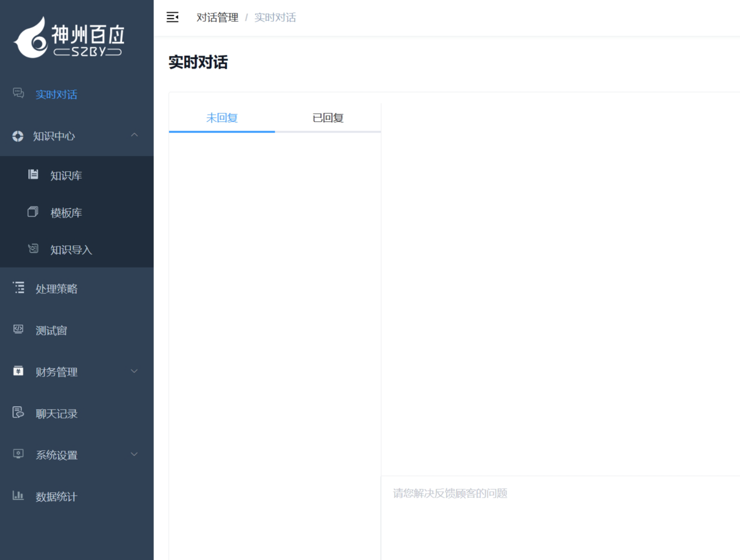This screenshot has height=560, width=740.
Task: Switch to the 未回复 tab
Action: [222, 118]
